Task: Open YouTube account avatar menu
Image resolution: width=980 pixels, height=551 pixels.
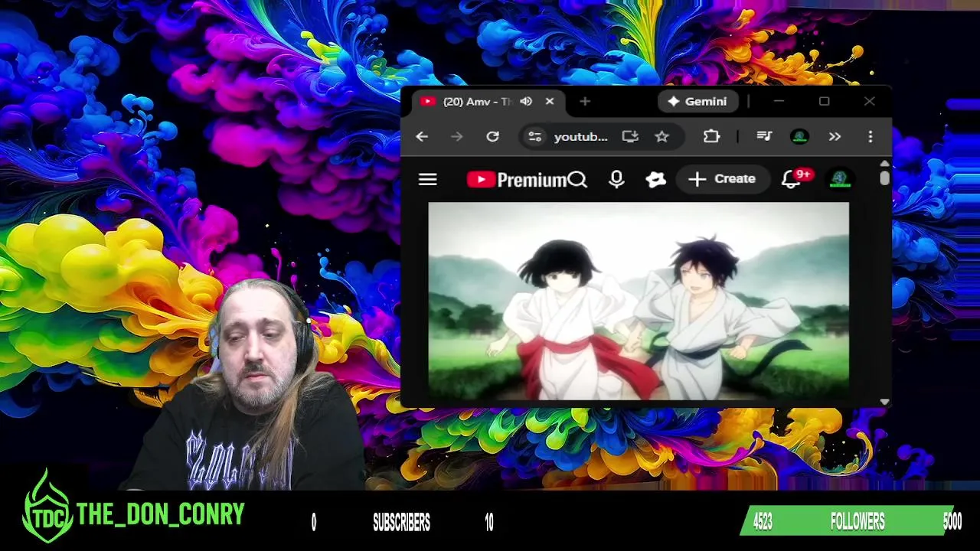Action: click(840, 179)
